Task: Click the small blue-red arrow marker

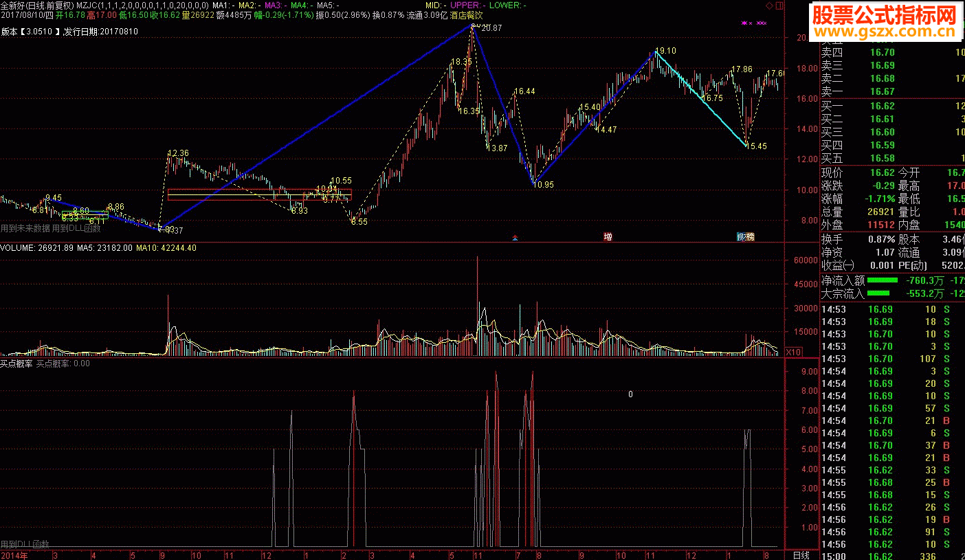Action: pyautogui.click(x=515, y=238)
